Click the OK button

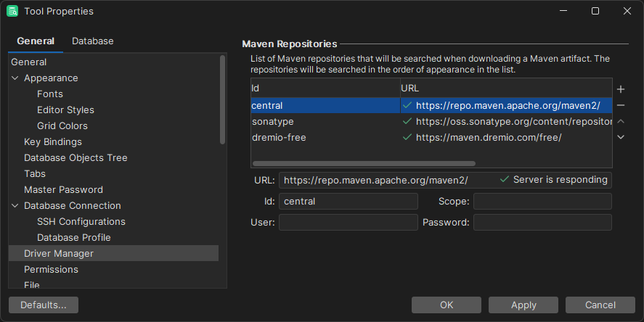[x=447, y=305]
